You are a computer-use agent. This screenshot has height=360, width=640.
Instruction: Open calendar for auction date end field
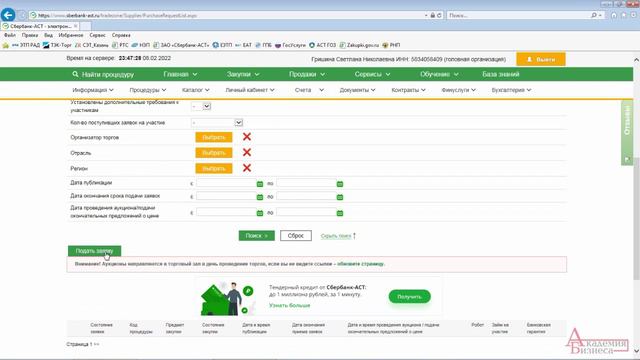(x=340, y=213)
